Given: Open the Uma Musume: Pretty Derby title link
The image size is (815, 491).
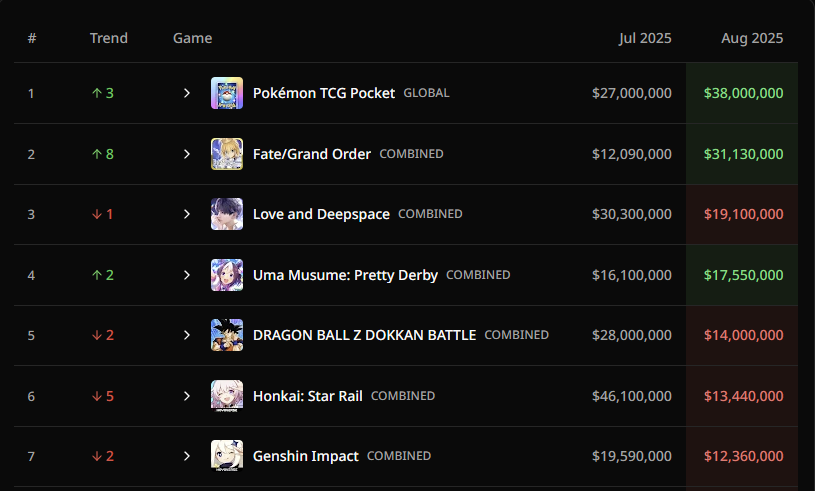Looking at the screenshot, I should pyautogui.click(x=345, y=275).
